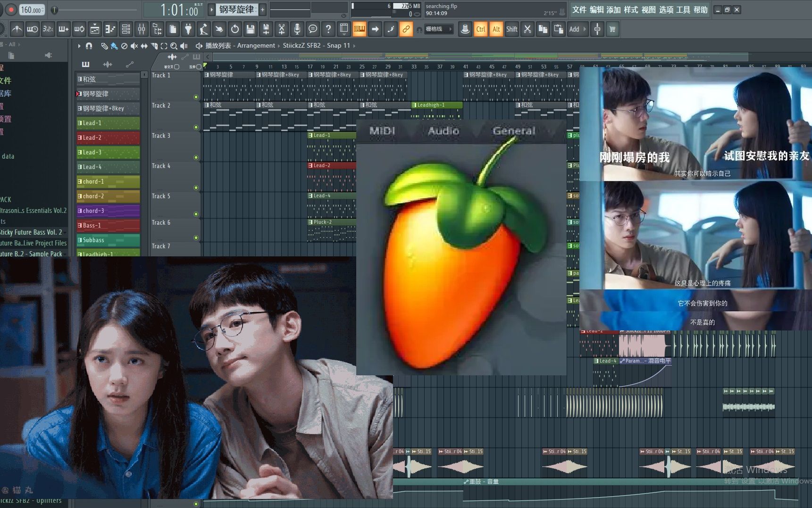Select the playlist zoom tool
Image resolution: width=812 pixels, height=508 pixels.
point(174,46)
